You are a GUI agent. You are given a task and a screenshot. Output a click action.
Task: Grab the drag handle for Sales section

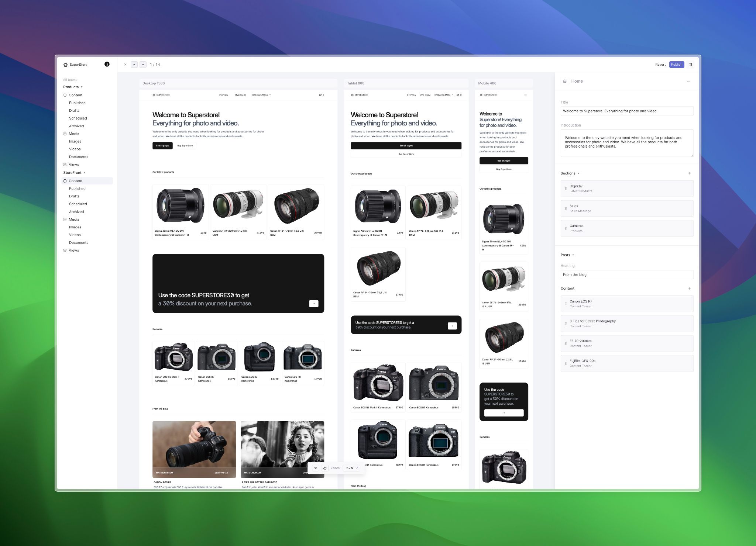[x=566, y=208]
